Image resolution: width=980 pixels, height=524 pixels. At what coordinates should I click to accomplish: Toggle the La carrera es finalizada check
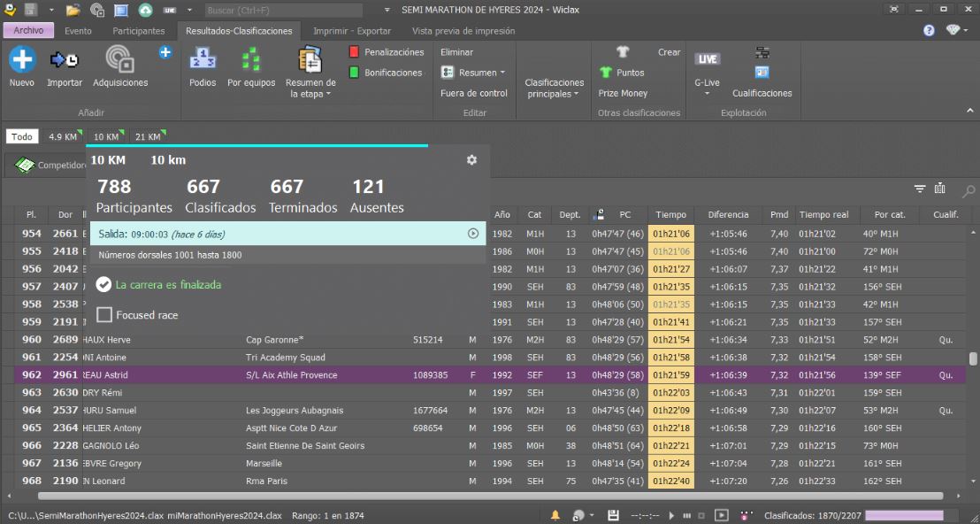click(x=103, y=285)
